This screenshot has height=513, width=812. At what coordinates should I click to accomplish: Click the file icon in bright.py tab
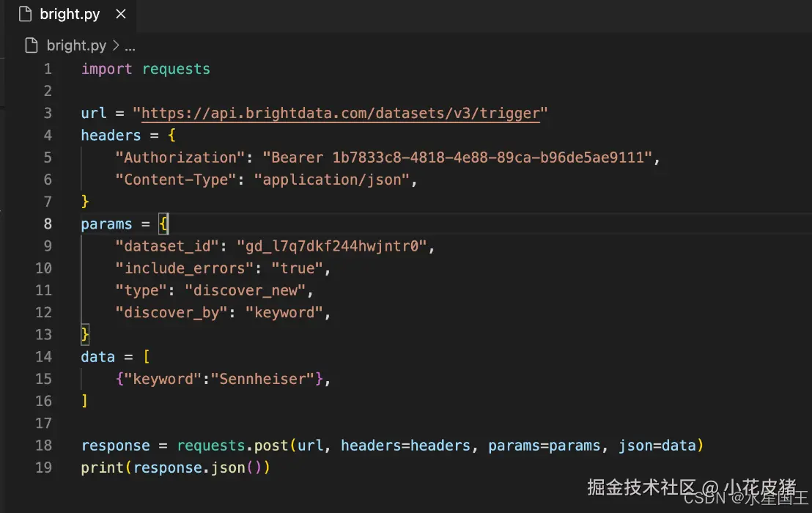coord(26,14)
